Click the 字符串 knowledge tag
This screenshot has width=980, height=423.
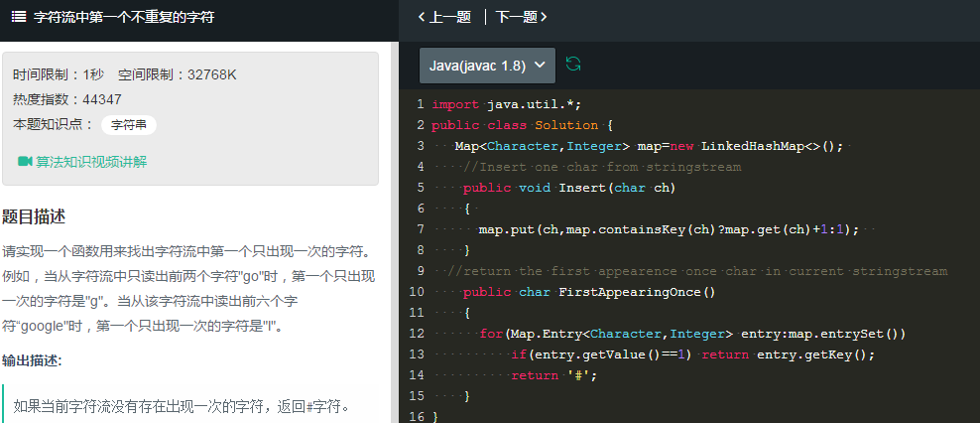click(129, 125)
